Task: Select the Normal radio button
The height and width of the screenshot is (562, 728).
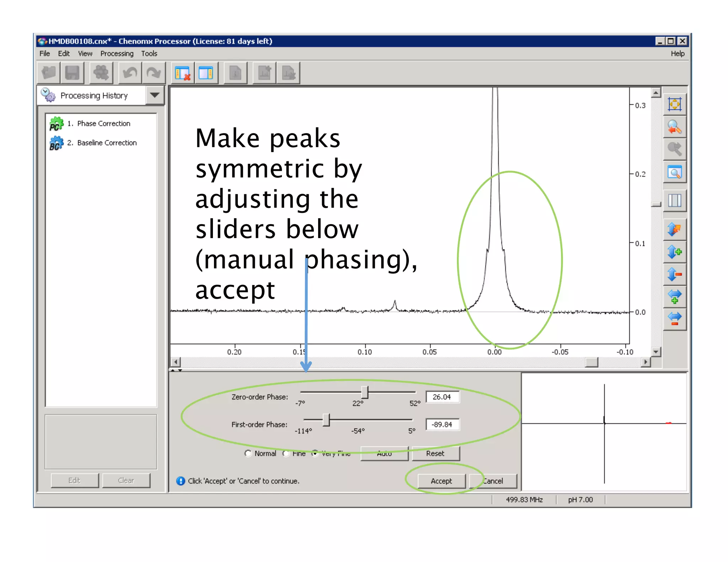Action: tap(248, 454)
